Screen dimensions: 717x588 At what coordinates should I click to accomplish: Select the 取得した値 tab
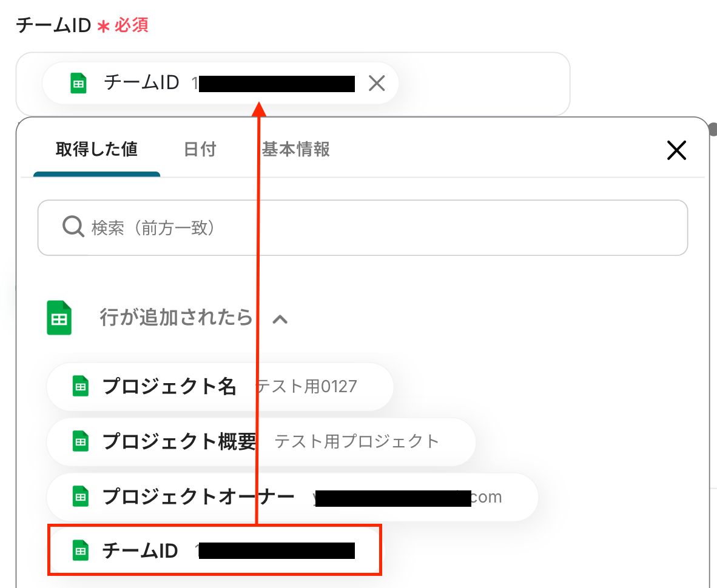click(x=96, y=149)
